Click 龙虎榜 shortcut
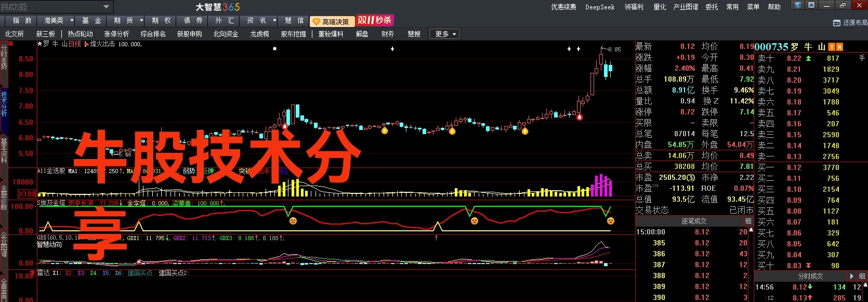 pos(259,34)
